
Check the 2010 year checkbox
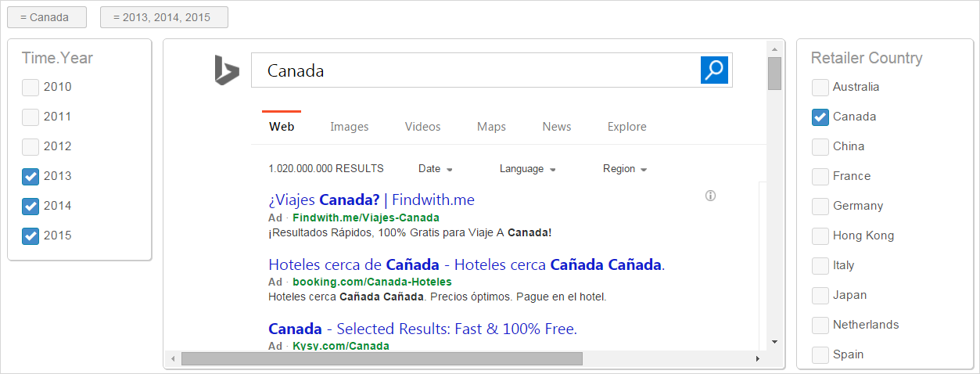point(31,87)
